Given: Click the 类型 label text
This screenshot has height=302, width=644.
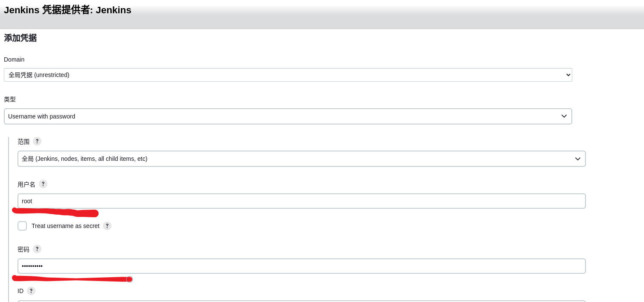Looking at the screenshot, I should tap(10, 99).
